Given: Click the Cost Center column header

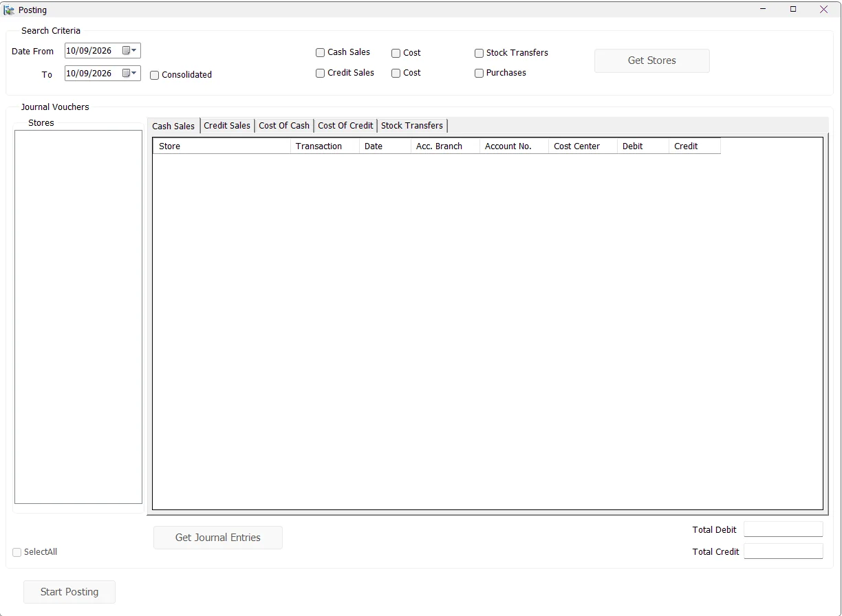Looking at the screenshot, I should pos(583,146).
